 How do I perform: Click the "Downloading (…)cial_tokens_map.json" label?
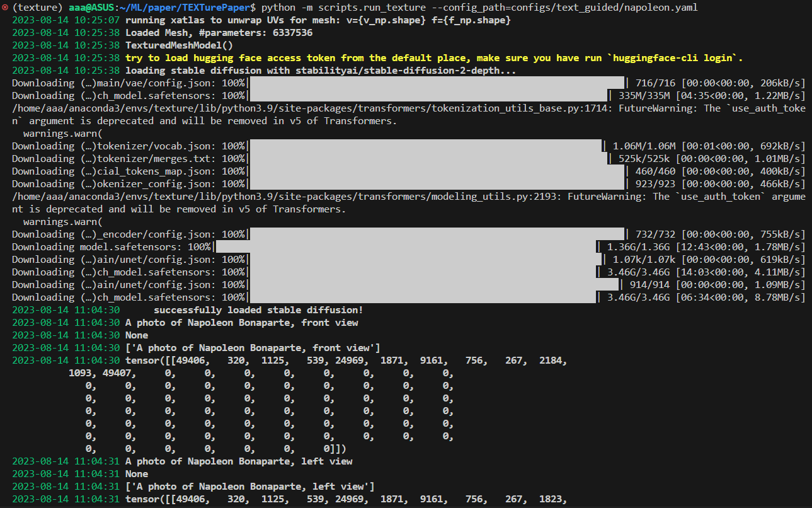click(114, 171)
